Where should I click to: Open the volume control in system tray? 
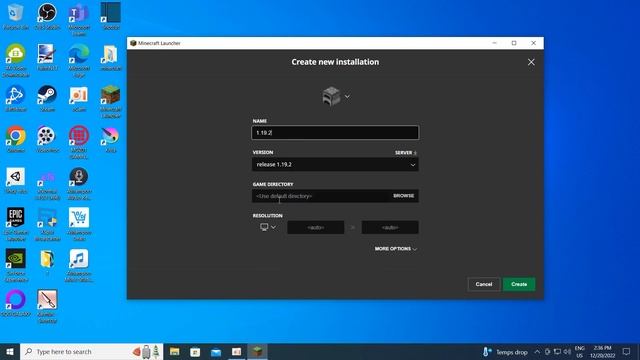point(567,351)
